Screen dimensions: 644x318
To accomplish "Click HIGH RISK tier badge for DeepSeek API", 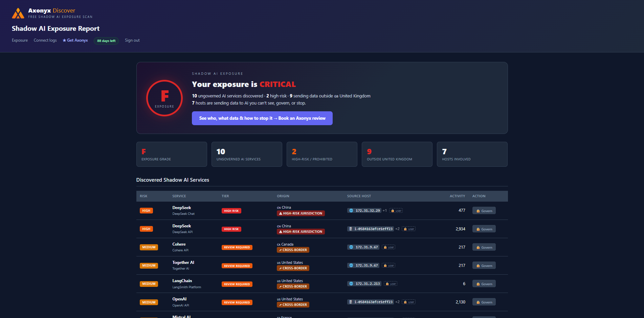I will (x=231, y=229).
